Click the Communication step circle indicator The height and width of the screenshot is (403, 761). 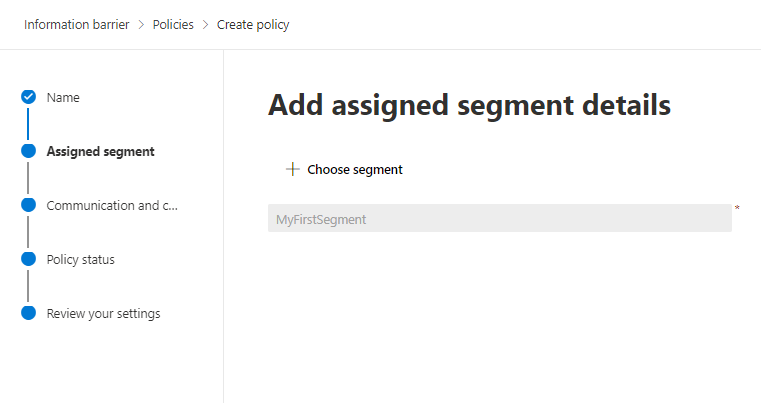point(28,205)
